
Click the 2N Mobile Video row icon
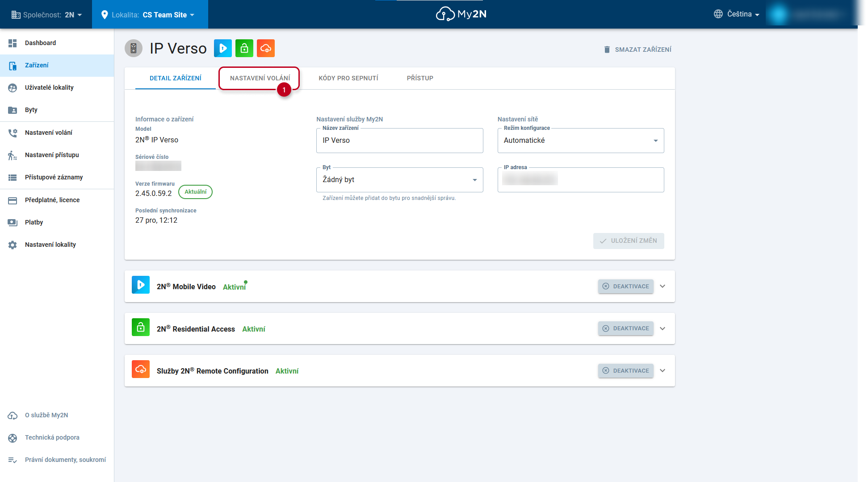pos(141,285)
